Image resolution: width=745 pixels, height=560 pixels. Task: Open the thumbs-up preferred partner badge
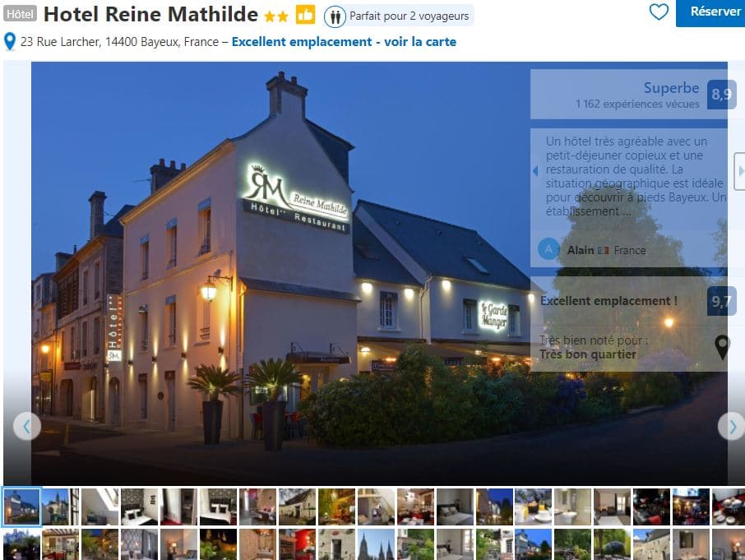click(x=305, y=15)
